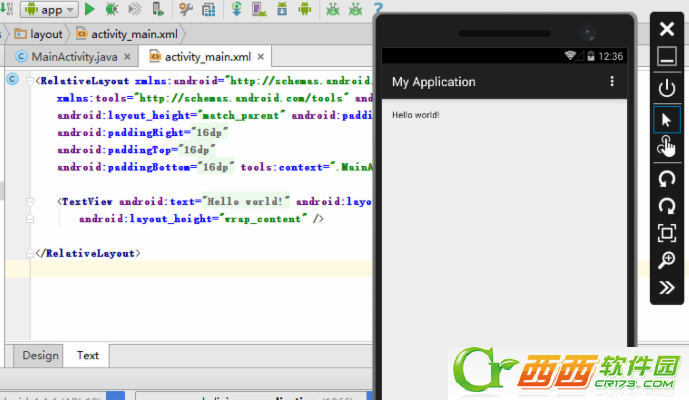Image resolution: width=689 pixels, height=400 pixels.
Task: Rotate the emulator clockwise
Action: pyautogui.click(x=666, y=205)
